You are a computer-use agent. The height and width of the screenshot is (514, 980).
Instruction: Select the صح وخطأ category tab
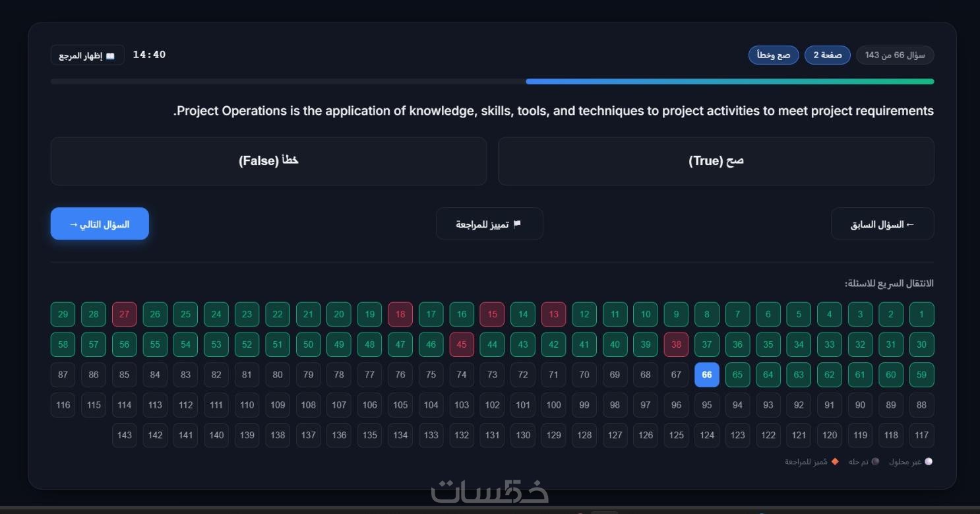pos(774,55)
